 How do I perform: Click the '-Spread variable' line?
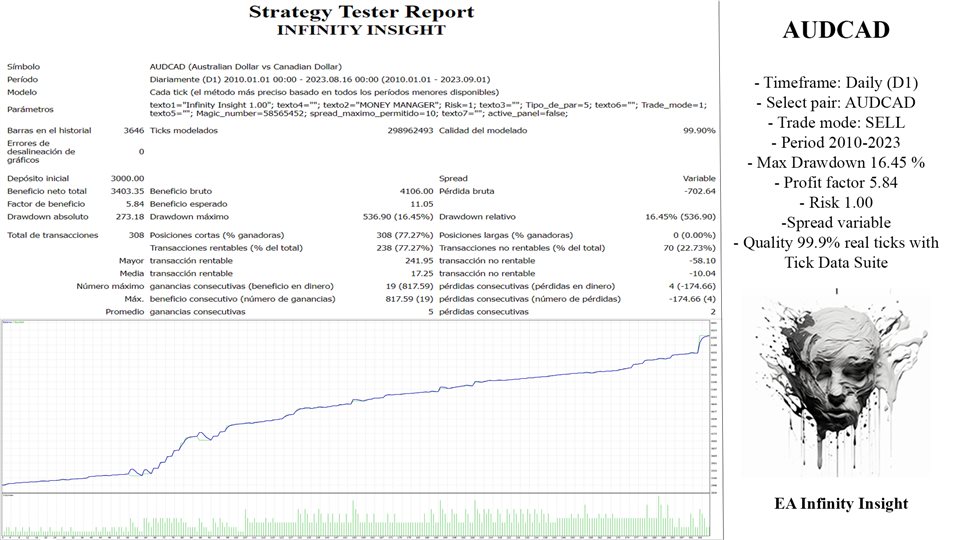(x=836, y=222)
